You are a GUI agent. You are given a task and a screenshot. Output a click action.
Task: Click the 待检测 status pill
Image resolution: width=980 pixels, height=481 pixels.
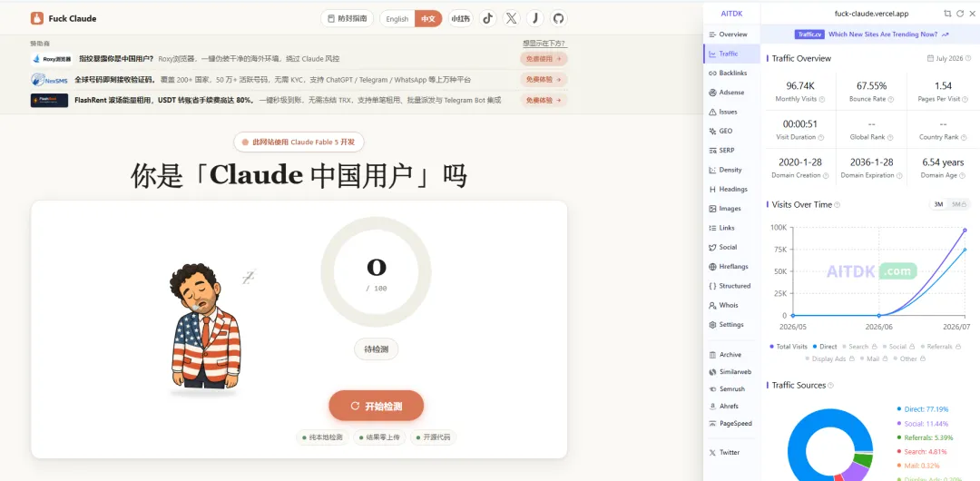[x=377, y=349]
